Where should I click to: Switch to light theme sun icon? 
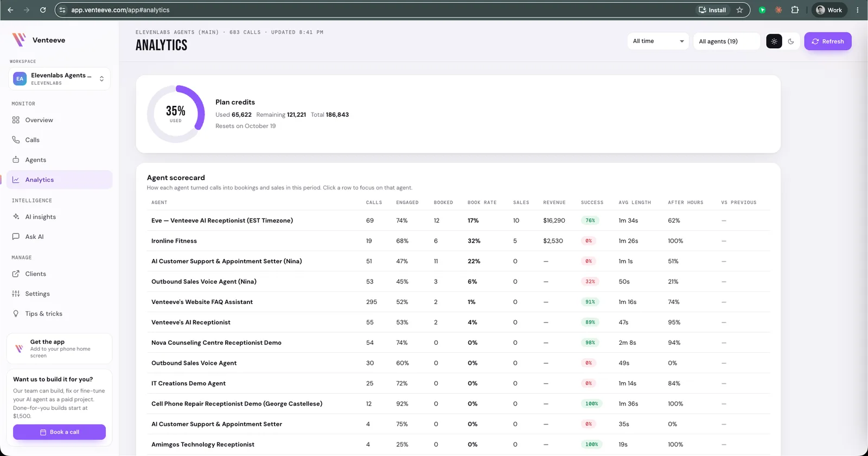(x=774, y=41)
